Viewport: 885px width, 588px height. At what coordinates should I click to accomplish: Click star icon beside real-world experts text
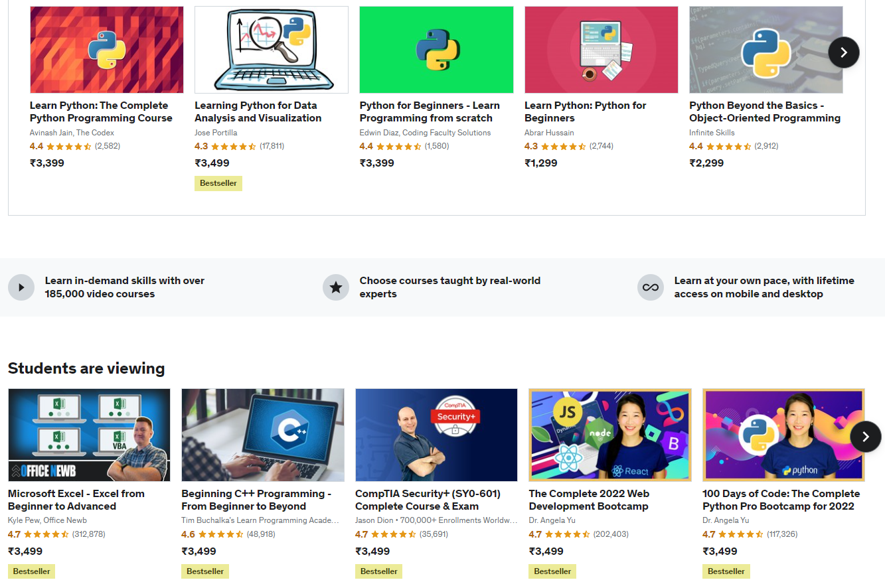click(x=336, y=287)
